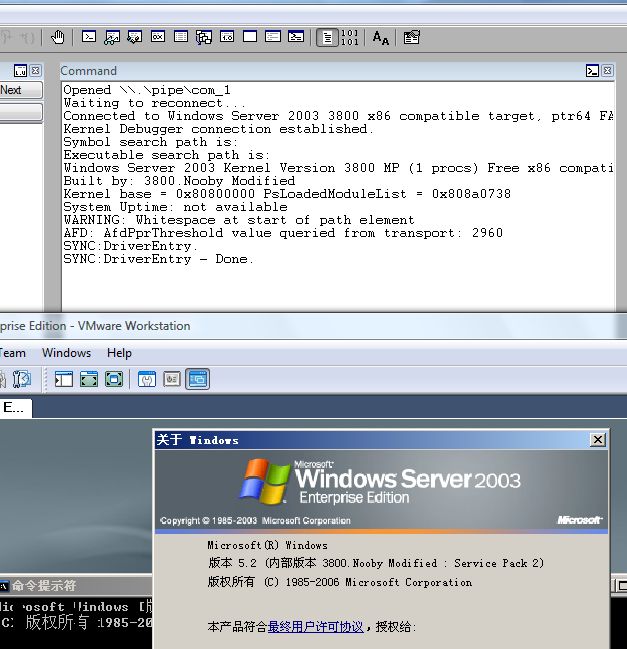This screenshot has width=627, height=649.
Task: Toggle Source mode on in WinDbg toolbar
Action: tap(327, 37)
